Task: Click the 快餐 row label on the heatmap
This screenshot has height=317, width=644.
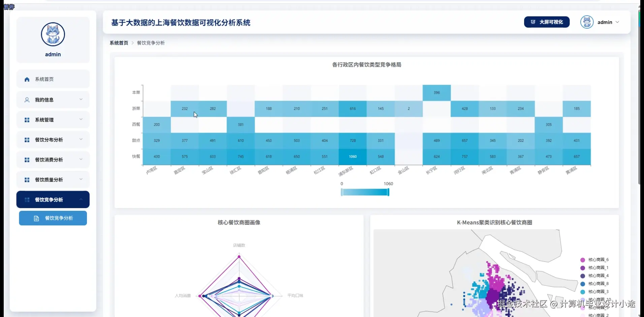Action: 136,157
